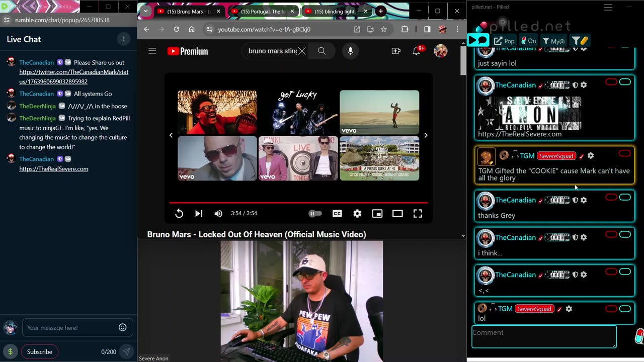Open A Pirate Looks at 40 thumbnail

[x=379, y=158]
